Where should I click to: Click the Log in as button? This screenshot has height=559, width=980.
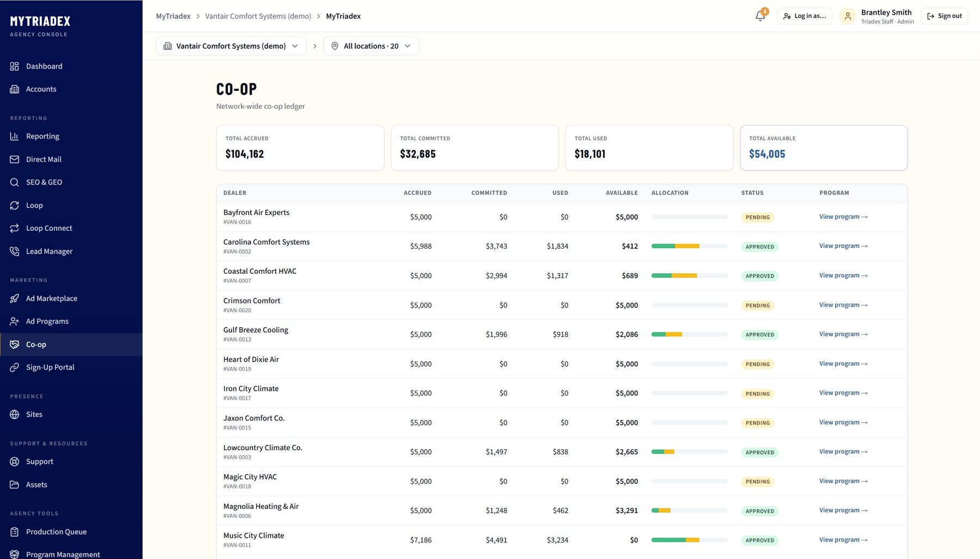[x=804, y=16]
